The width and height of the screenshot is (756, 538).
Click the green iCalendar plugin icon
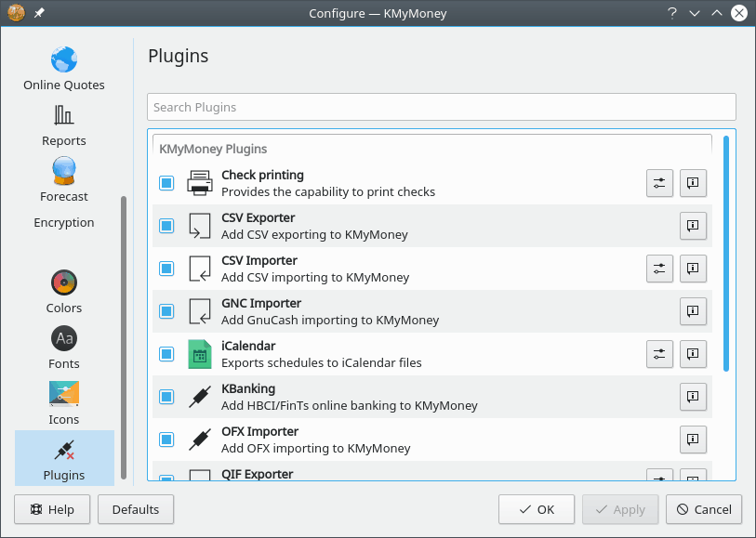point(200,354)
